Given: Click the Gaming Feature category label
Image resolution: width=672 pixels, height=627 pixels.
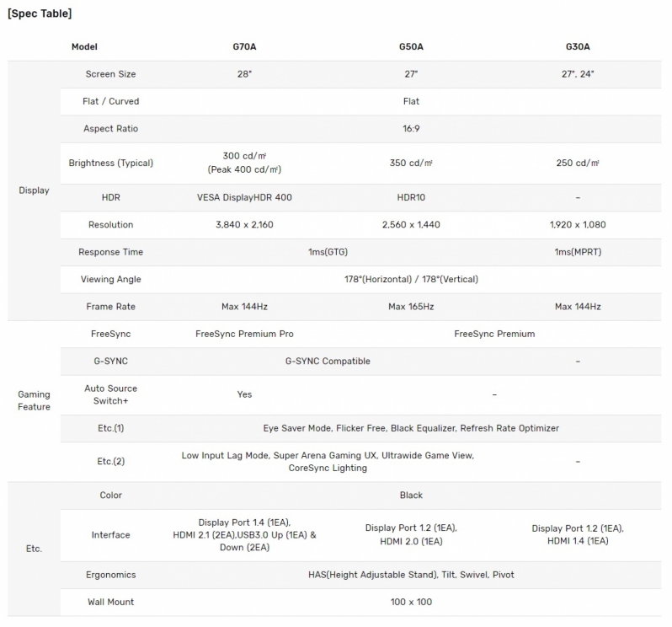Looking at the screenshot, I should 34,400.
